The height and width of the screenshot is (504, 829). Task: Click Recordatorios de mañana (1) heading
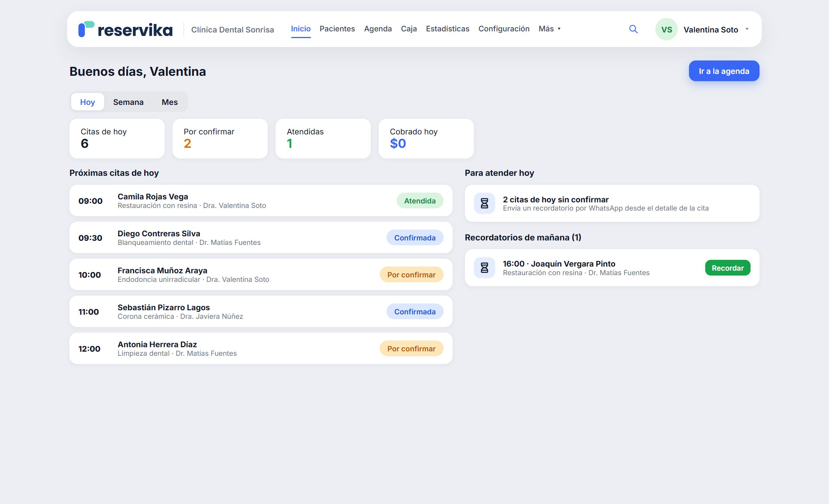tap(523, 237)
